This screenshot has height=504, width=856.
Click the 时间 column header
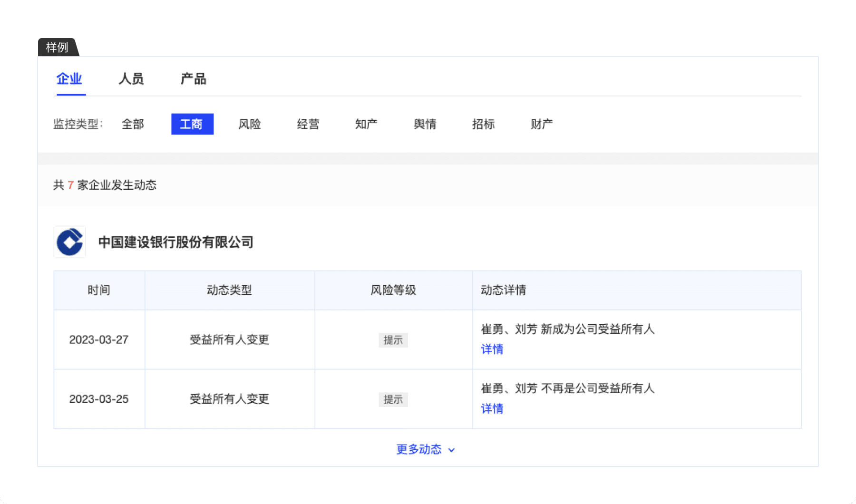coord(99,290)
